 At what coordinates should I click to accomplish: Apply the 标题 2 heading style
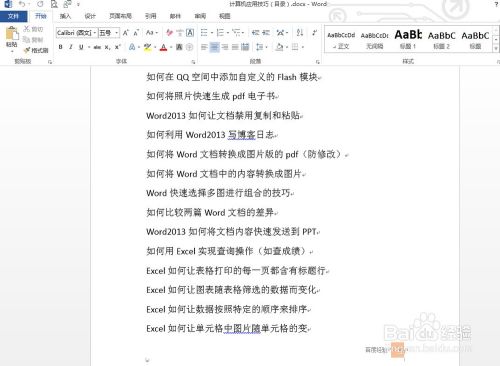pyautogui.click(x=442, y=40)
